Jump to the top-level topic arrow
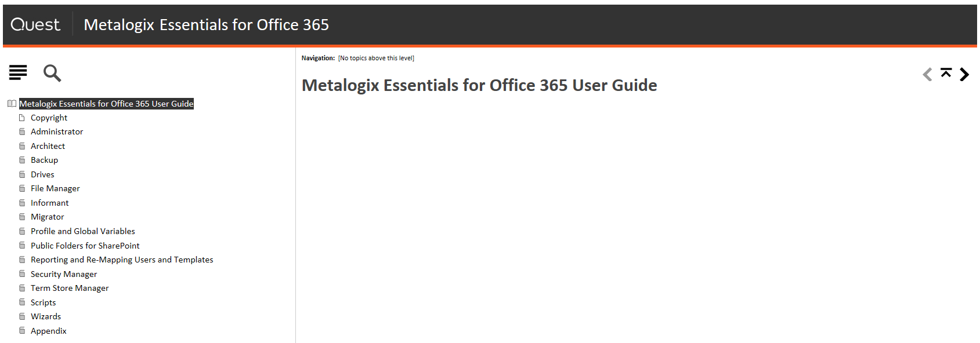The height and width of the screenshot is (343, 980). tap(946, 72)
